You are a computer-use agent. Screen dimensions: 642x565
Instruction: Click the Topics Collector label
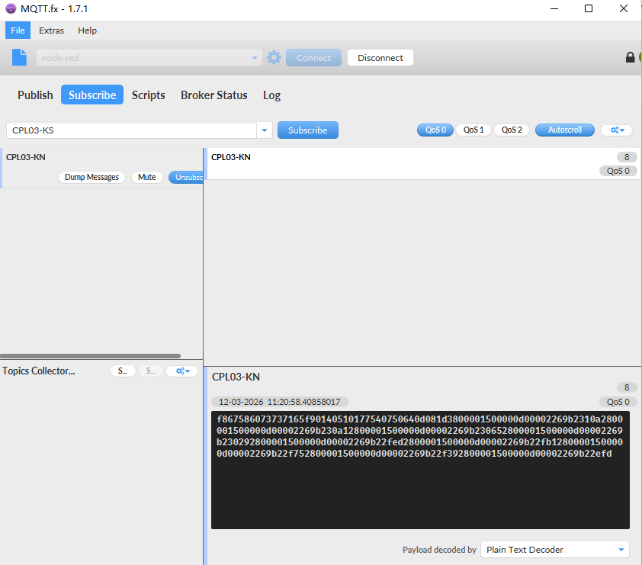pyautogui.click(x=38, y=371)
